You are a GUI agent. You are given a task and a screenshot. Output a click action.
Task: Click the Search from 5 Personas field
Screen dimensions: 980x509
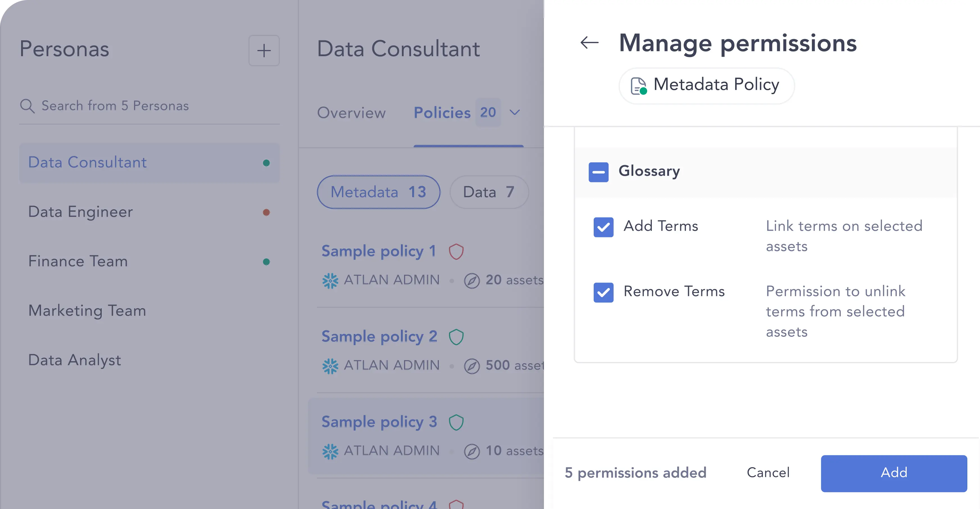(149, 106)
